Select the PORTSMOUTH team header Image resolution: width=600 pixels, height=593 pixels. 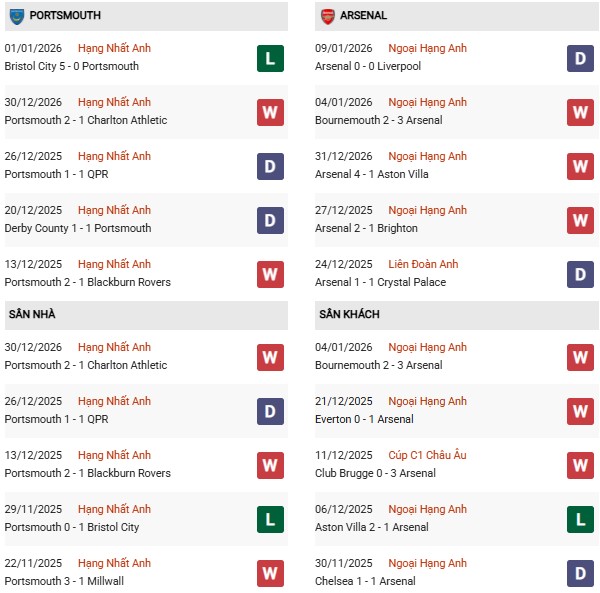[x=65, y=16]
